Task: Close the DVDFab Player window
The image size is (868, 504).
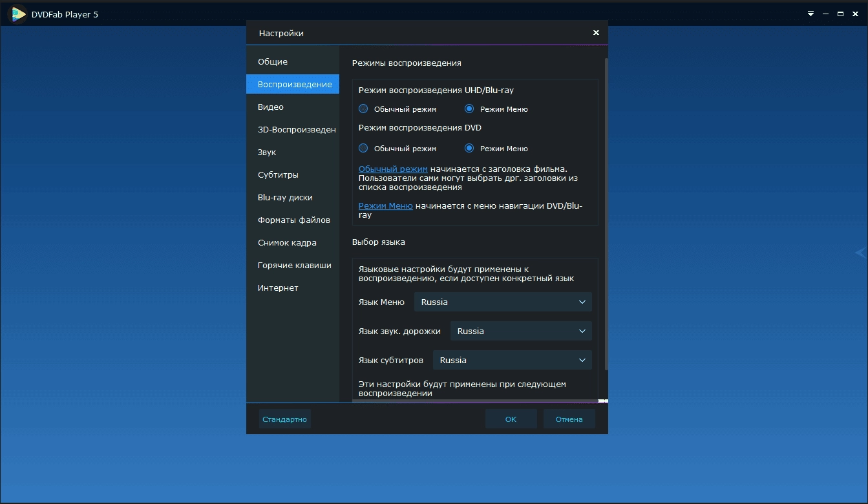Action: pyautogui.click(x=855, y=14)
